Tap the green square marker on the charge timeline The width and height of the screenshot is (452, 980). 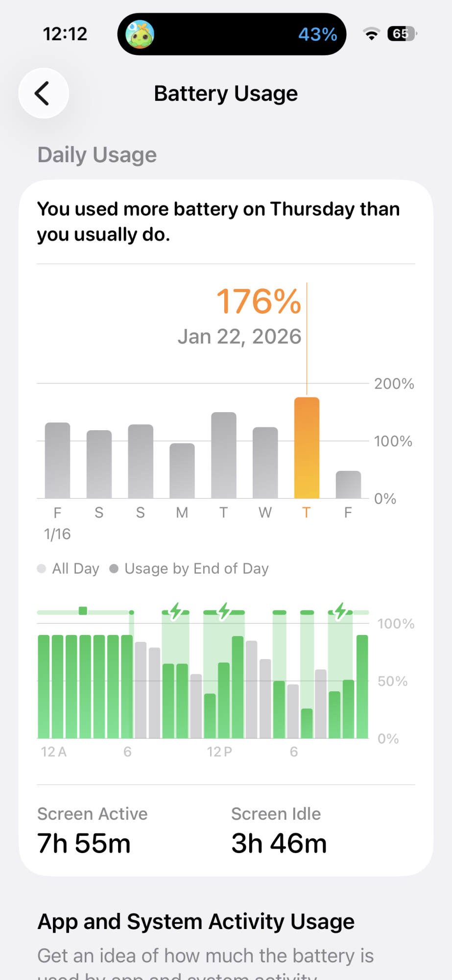pos(83,611)
